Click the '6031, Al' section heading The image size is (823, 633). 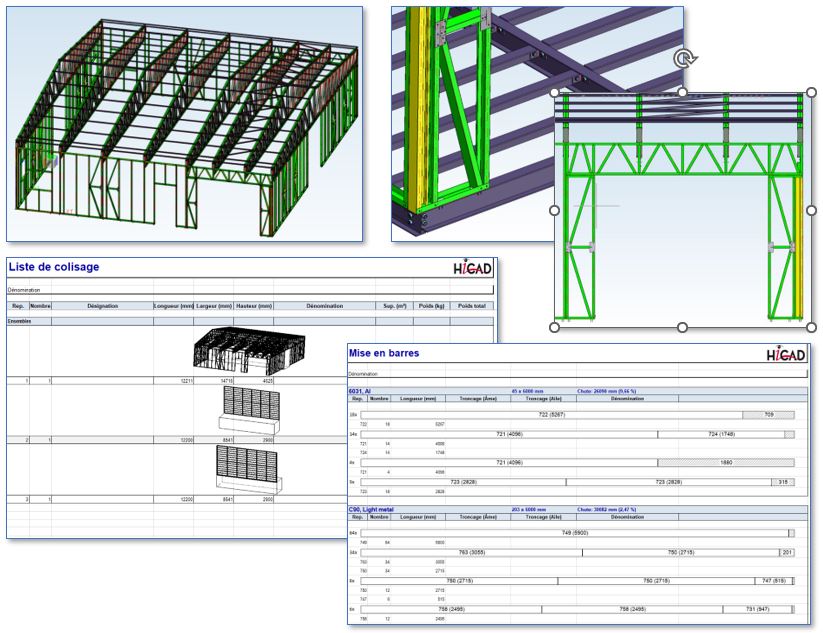[360, 392]
